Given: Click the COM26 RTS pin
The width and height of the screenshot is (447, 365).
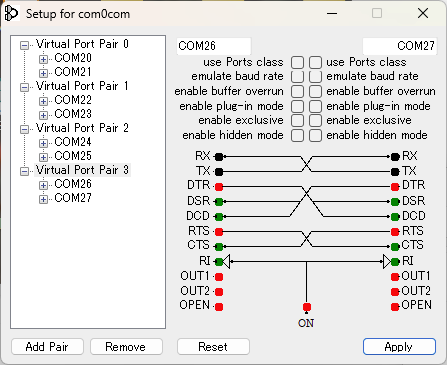Looking at the screenshot, I should click(219, 232).
